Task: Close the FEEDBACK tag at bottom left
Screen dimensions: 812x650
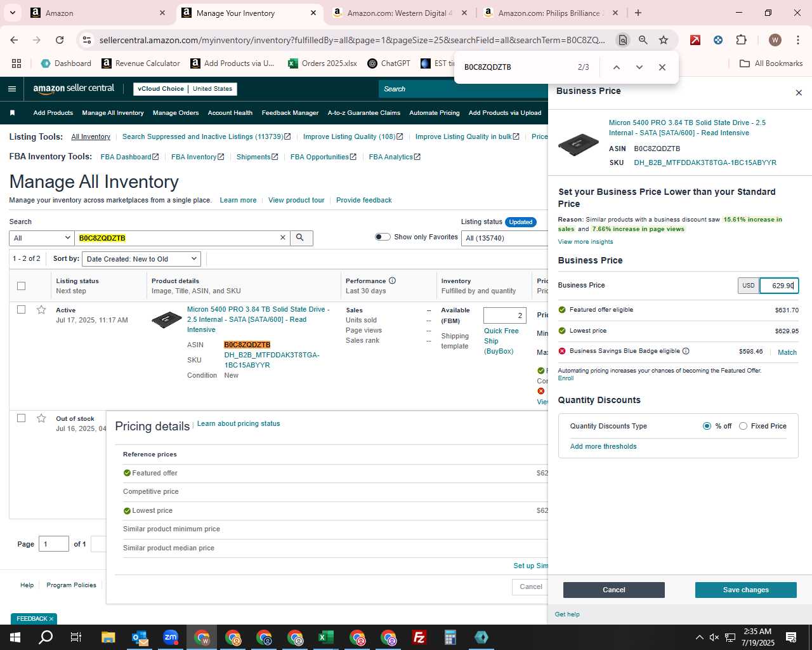Action: pos(51,619)
